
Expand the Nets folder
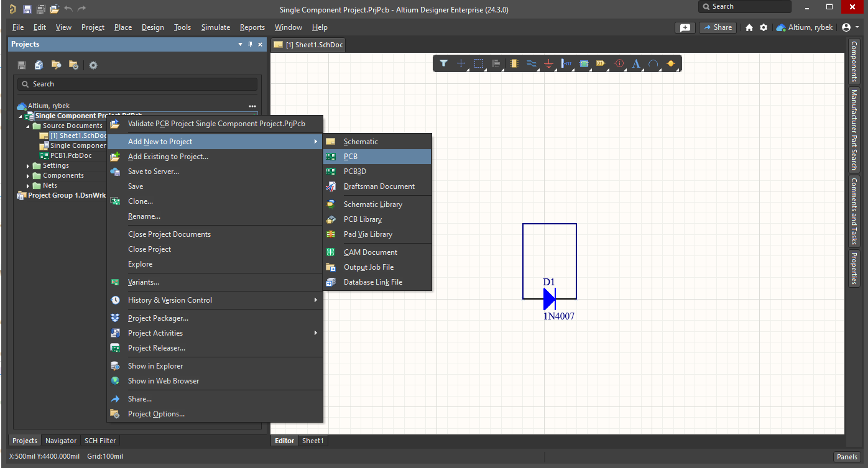point(28,186)
